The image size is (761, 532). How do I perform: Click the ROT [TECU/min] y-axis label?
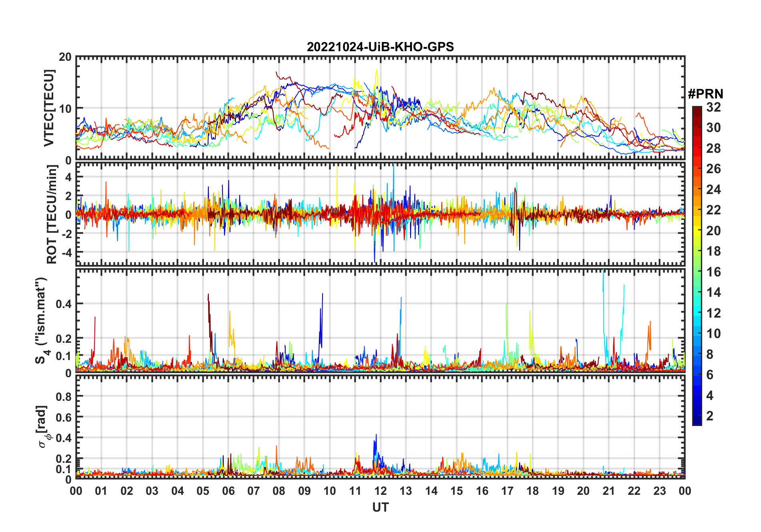52,214
